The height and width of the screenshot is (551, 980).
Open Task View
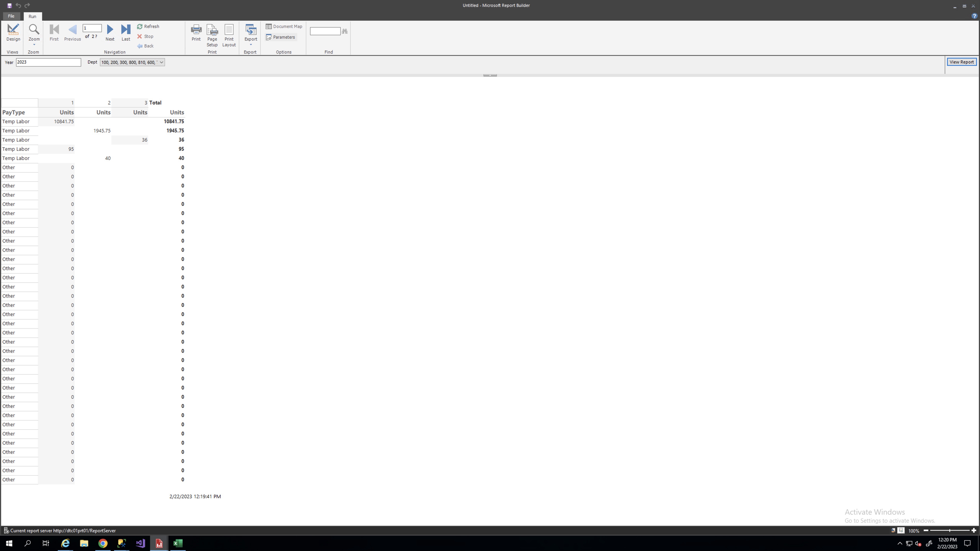tap(46, 543)
